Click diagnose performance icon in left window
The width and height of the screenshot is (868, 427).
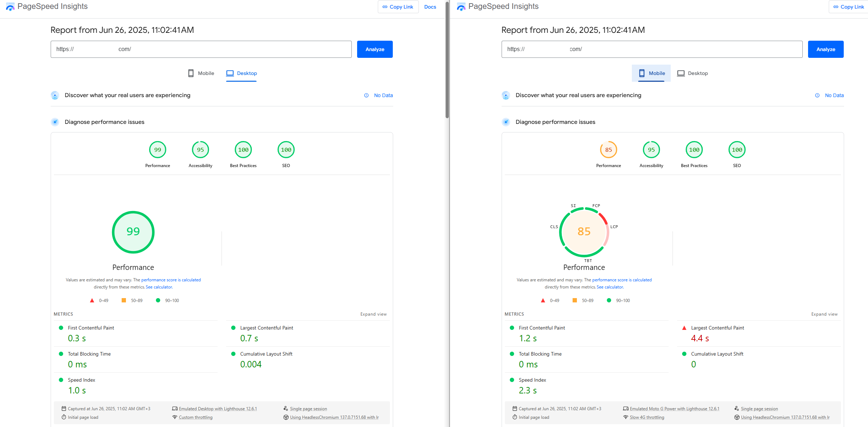(x=55, y=122)
